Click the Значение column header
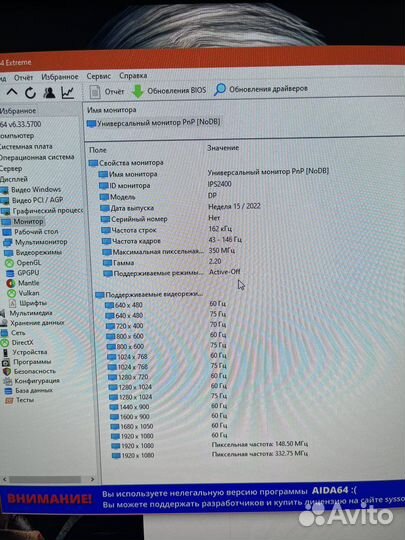 coord(223,148)
